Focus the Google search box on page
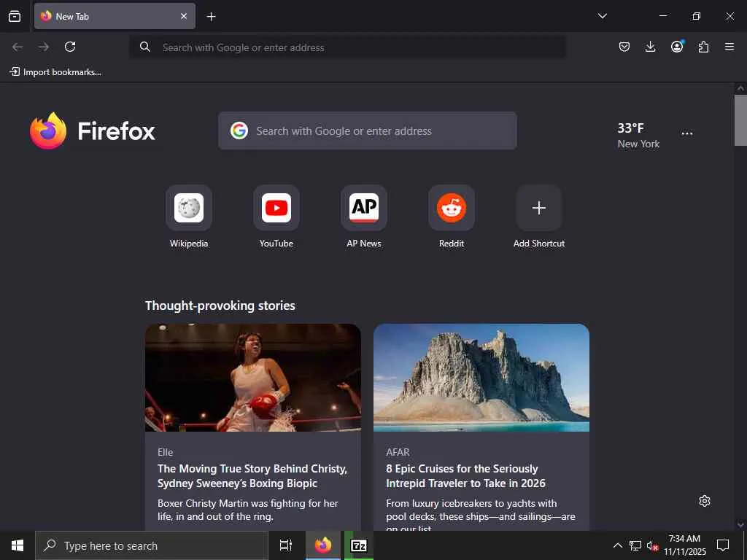Viewport: 747px width, 560px height. 368,131
